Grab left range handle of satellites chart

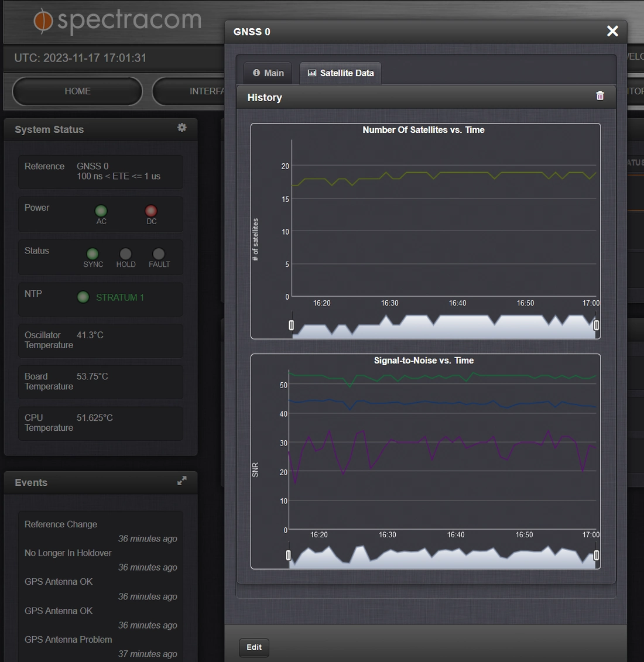(x=292, y=325)
